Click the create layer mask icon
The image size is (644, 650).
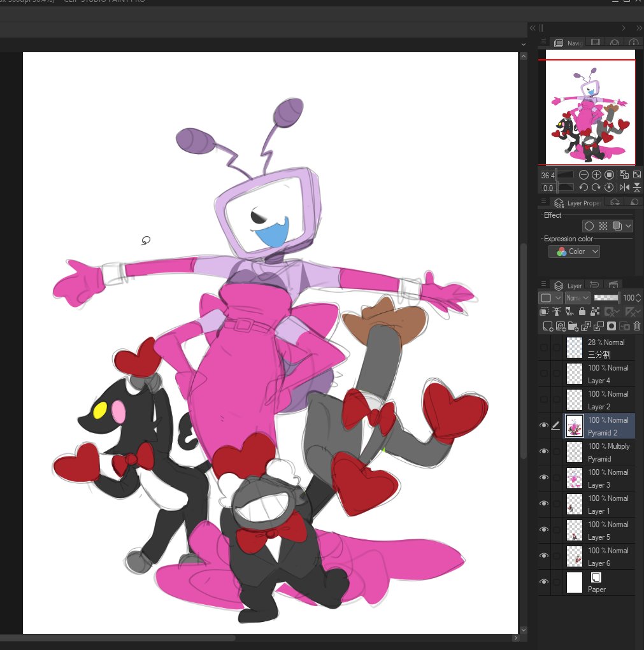tap(612, 326)
